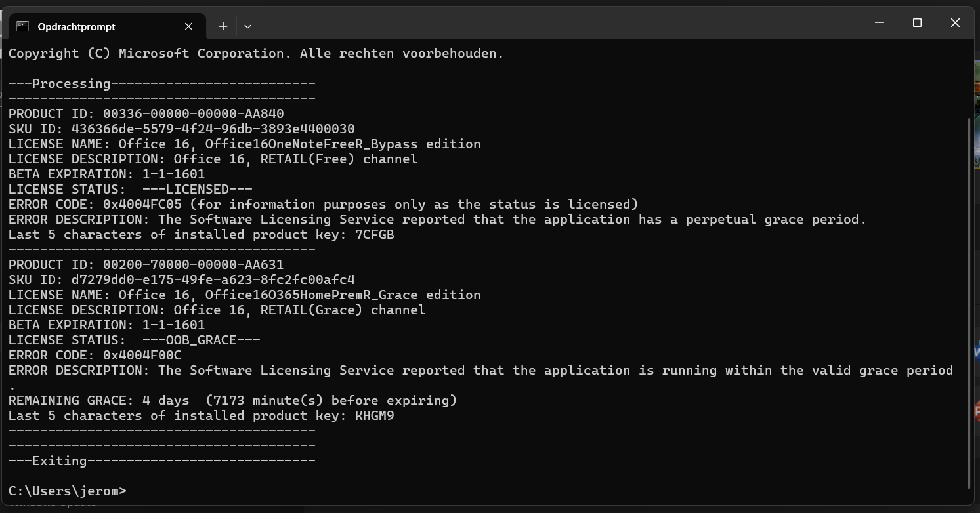980x513 pixels.
Task: Click PRODUCT ID 00336-00000-00000-AA840 line
Action: pyautogui.click(x=146, y=113)
